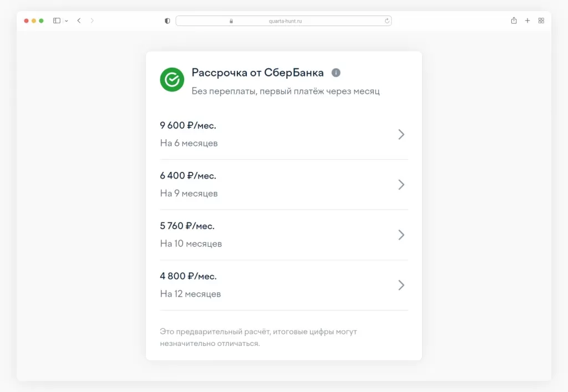Open the sidebar dropdown arrow in toolbar

click(67, 21)
